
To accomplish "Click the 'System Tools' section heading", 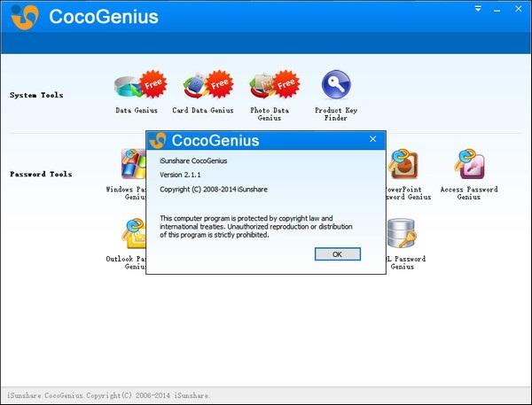I will [x=36, y=95].
